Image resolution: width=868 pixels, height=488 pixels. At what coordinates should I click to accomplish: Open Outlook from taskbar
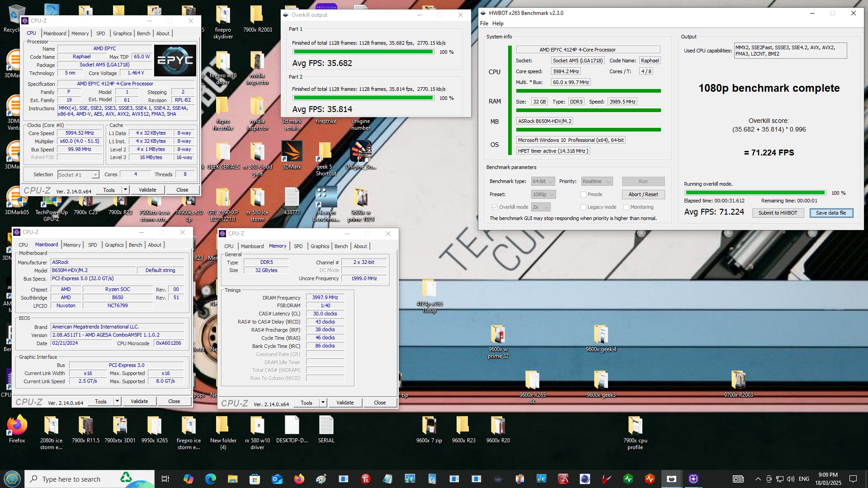tap(277, 479)
